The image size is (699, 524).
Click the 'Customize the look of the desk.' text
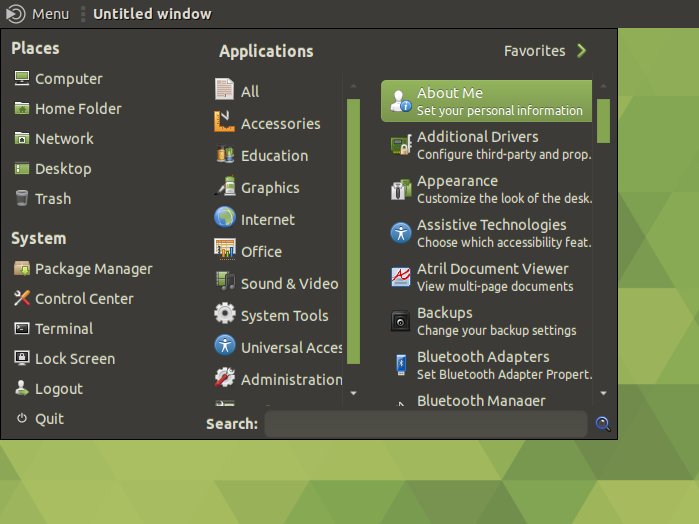pos(505,198)
